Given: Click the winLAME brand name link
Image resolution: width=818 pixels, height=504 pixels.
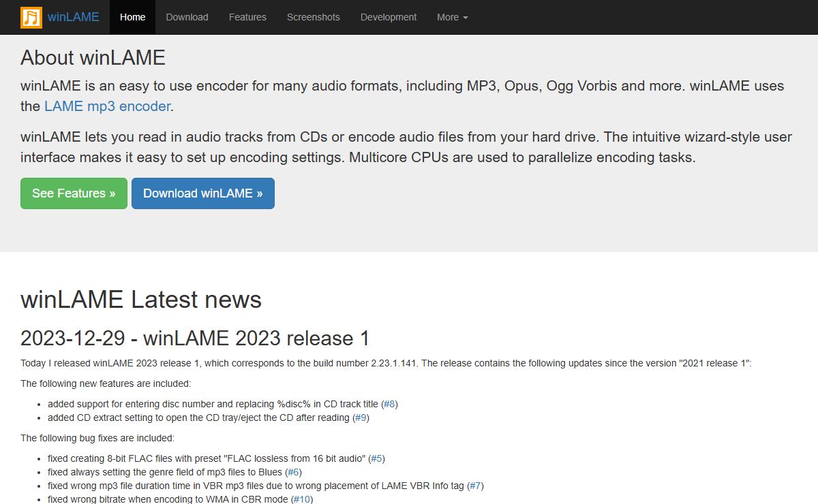Looking at the screenshot, I should 73,17.
